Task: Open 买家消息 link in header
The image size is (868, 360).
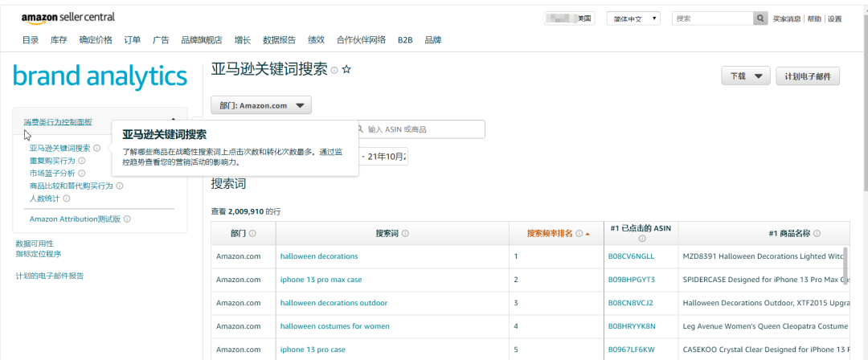Action: pyautogui.click(x=787, y=18)
